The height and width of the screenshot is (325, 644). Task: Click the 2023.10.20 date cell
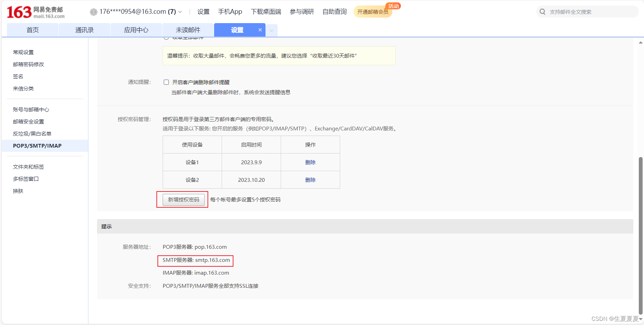pos(251,180)
